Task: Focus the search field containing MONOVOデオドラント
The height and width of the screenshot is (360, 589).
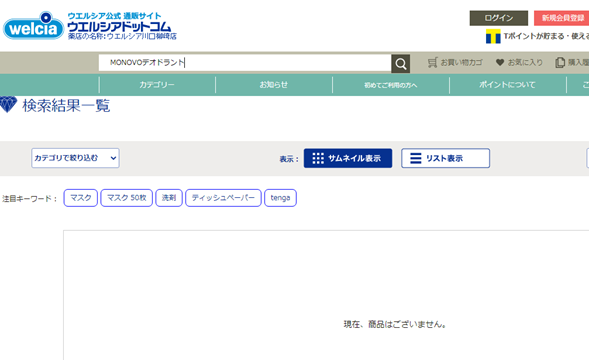Action: click(x=245, y=63)
